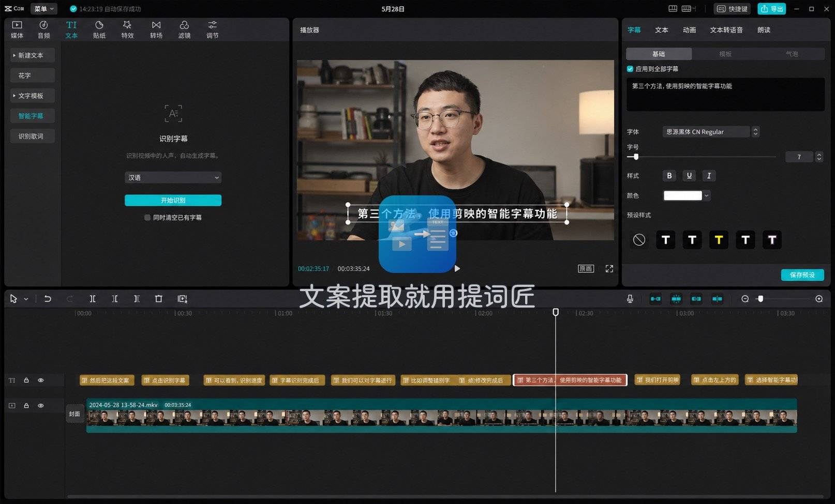Click the 开始识别 button
Viewport: 835px width, 504px height.
point(173,200)
